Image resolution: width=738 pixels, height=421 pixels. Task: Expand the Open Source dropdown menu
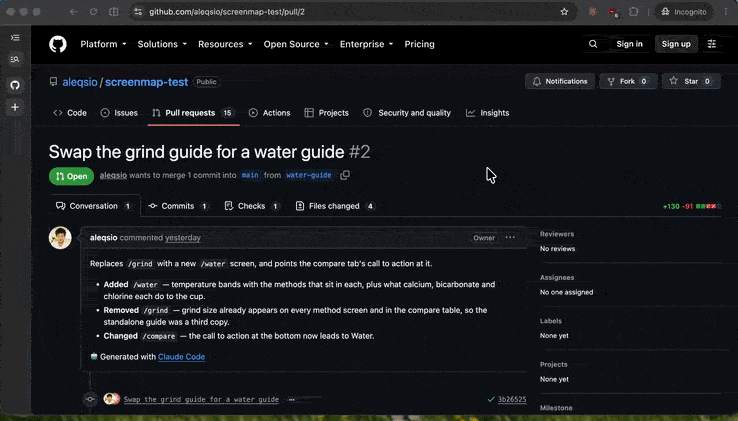click(x=296, y=44)
